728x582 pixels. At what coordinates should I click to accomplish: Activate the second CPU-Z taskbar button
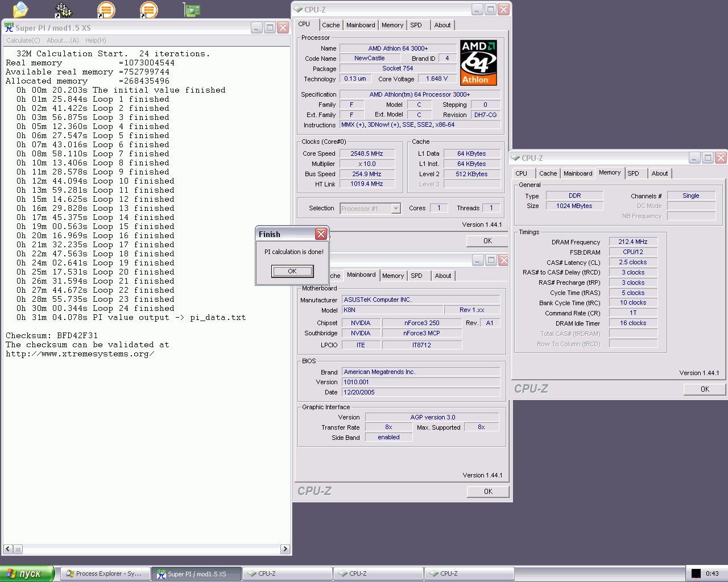(378, 573)
